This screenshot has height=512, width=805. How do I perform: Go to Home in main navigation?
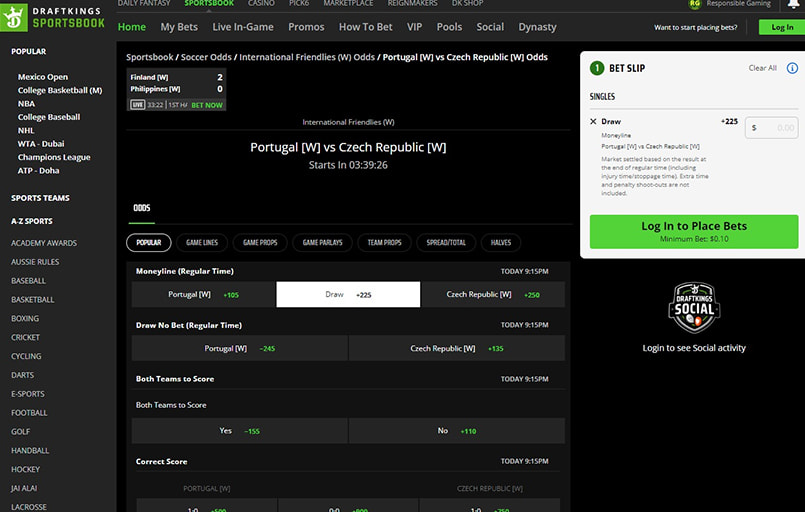tap(132, 27)
